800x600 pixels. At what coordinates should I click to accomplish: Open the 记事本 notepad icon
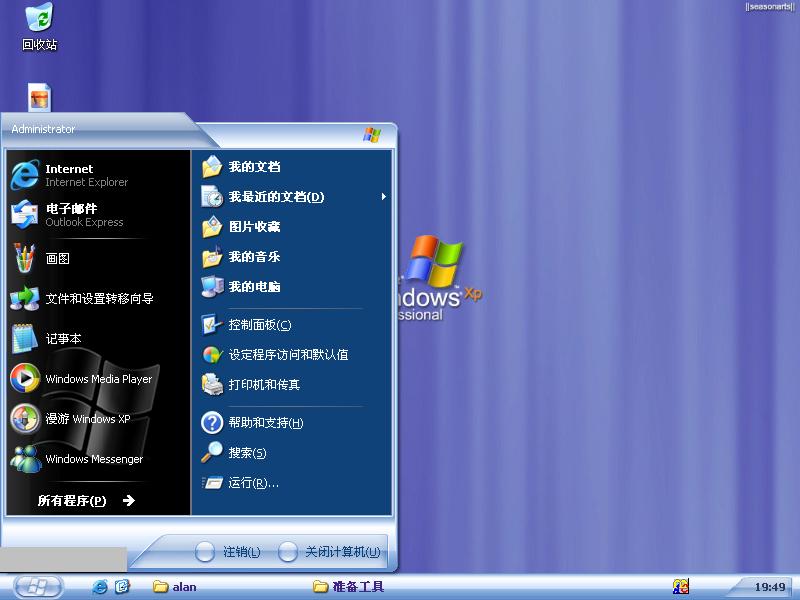[x=24, y=338]
